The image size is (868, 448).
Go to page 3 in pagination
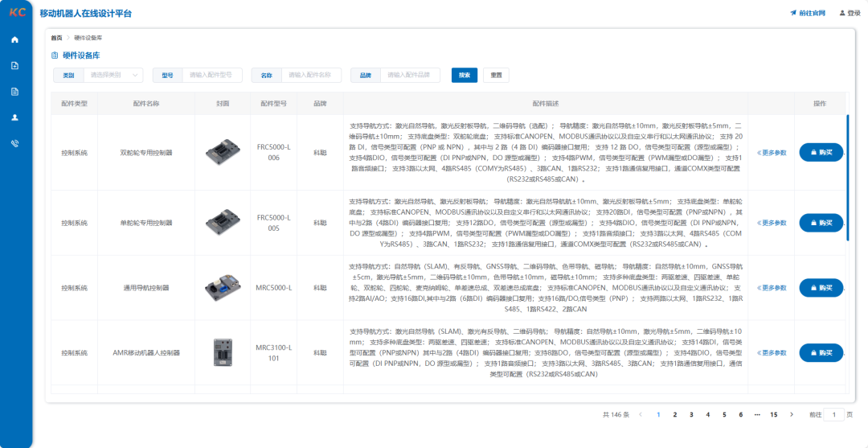pyautogui.click(x=691, y=414)
